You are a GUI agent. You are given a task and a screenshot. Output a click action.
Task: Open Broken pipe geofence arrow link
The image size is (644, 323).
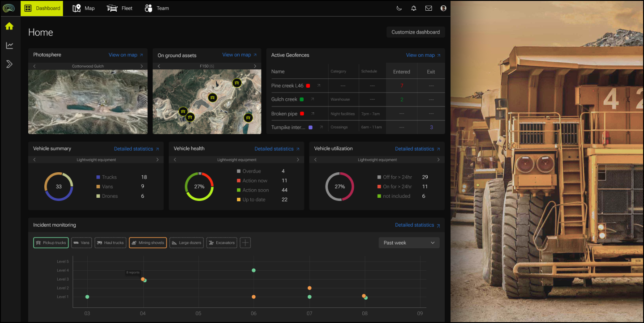(313, 114)
